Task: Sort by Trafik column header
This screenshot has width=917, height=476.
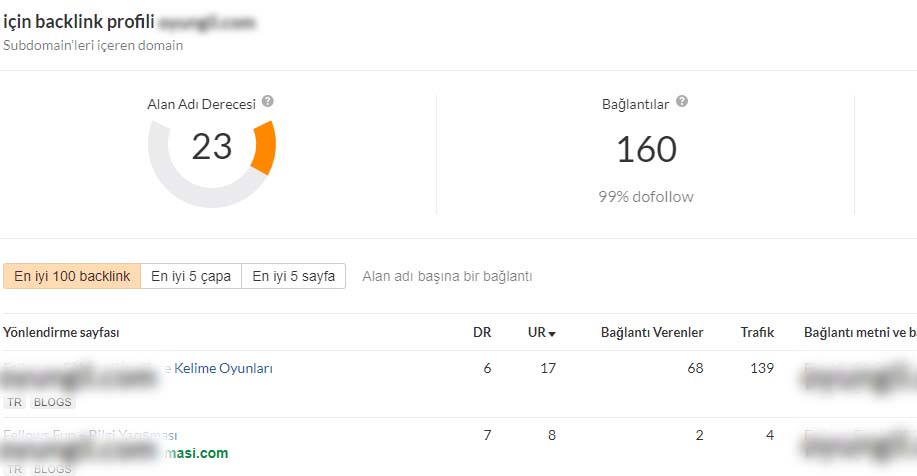Action: point(757,332)
